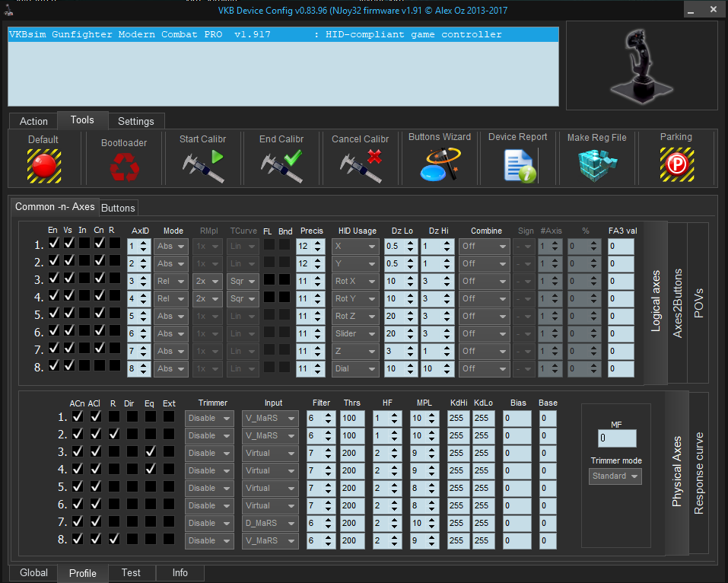This screenshot has width=728, height=583.
Task: Open the Trimmer mode Standard dropdown
Action: (615, 476)
